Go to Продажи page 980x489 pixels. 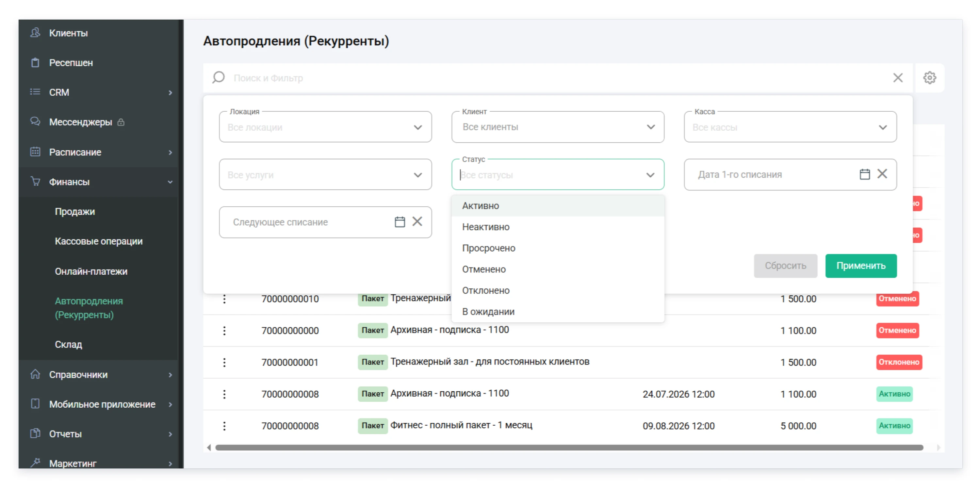coord(74,212)
